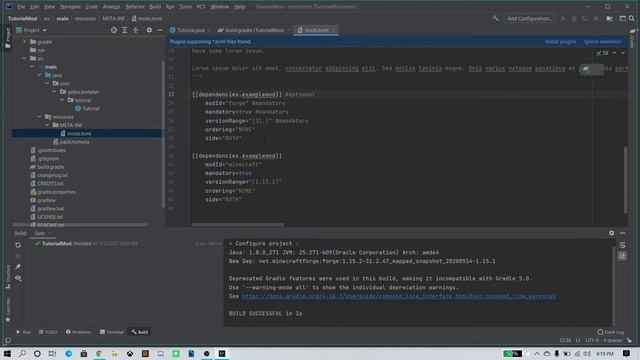
Task: Open Windows Start menu
Action: [x=7, y=353]
